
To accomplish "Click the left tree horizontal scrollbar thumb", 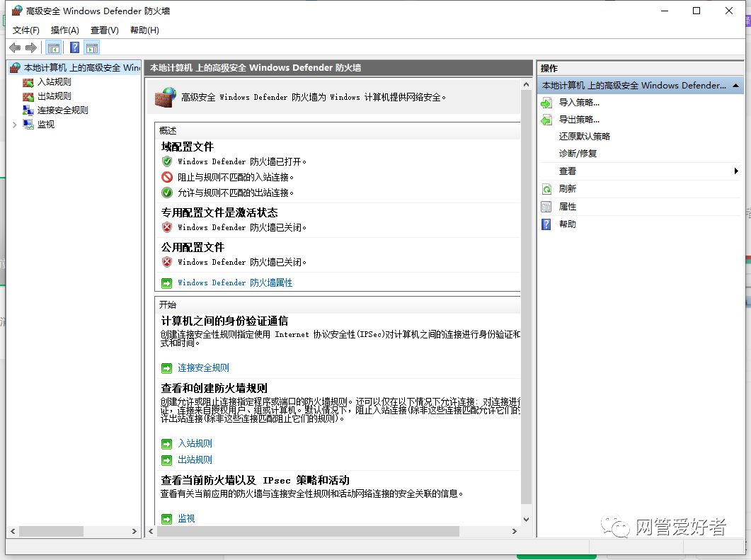I will coord(51,531).
